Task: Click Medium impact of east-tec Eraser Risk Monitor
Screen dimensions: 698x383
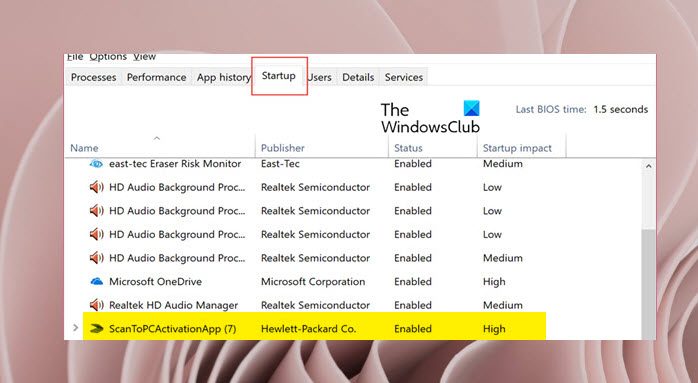Action: 503,164
